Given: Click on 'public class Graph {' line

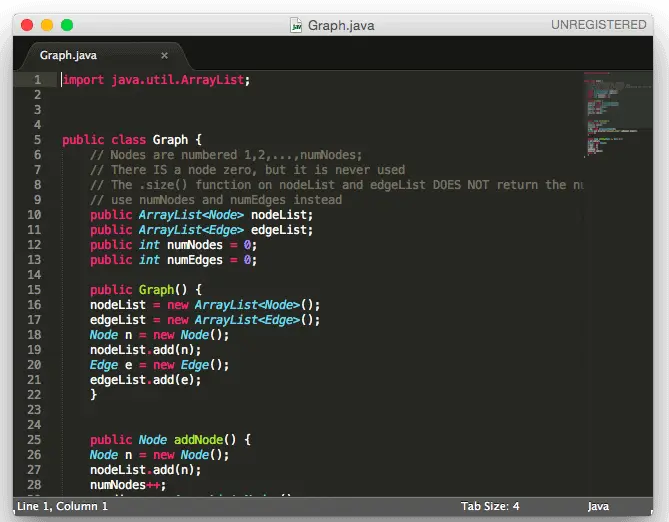Looking at the screenshot, I should click(x=132, y=140).
